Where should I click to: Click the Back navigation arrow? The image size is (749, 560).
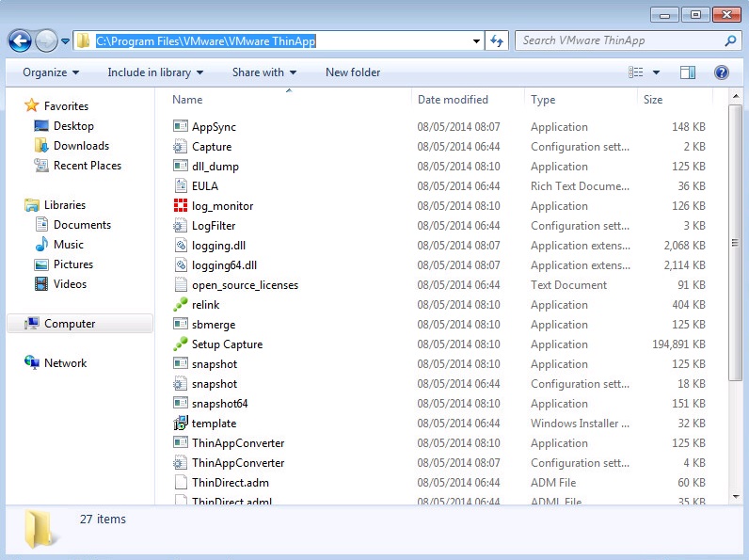coord(20,41)
